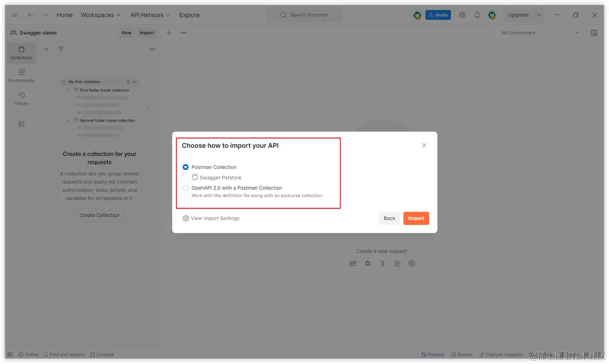This screenshot has height=364, width=609.
Task: Expand the collection preview chevron arrow
Action: coord(147,108)
